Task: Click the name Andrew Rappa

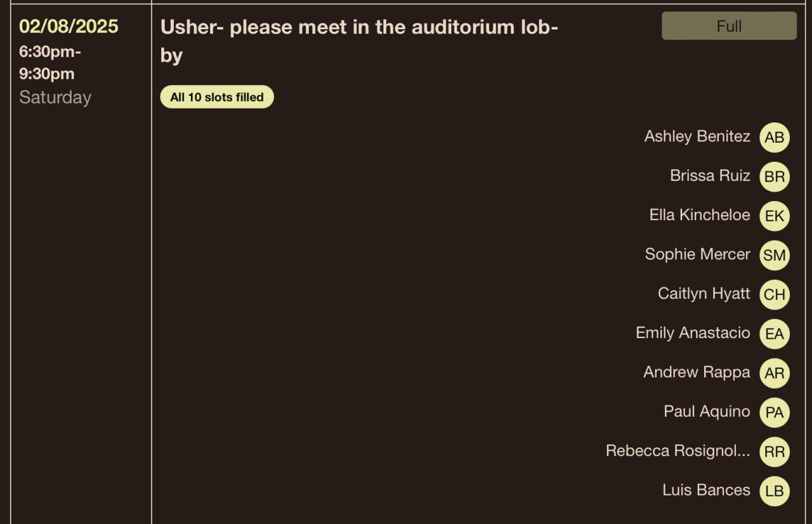Action: click(x=697, y=372)
